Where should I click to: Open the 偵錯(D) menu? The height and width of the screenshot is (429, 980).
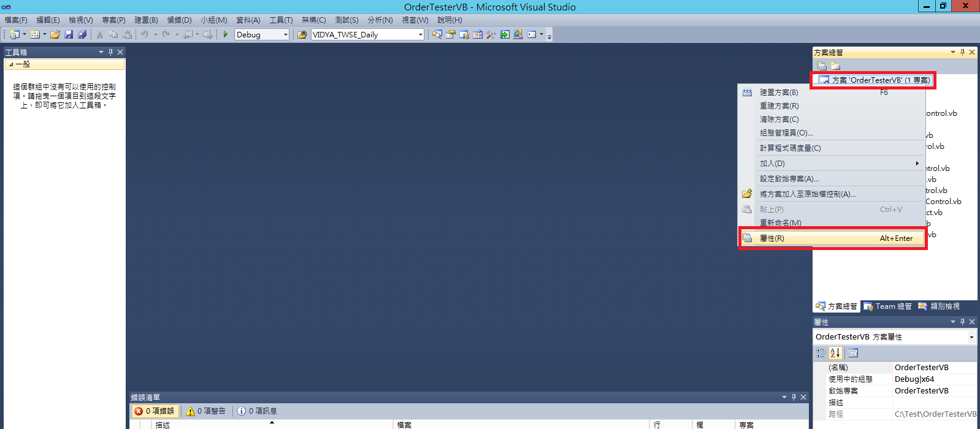(x=180, y=20)
